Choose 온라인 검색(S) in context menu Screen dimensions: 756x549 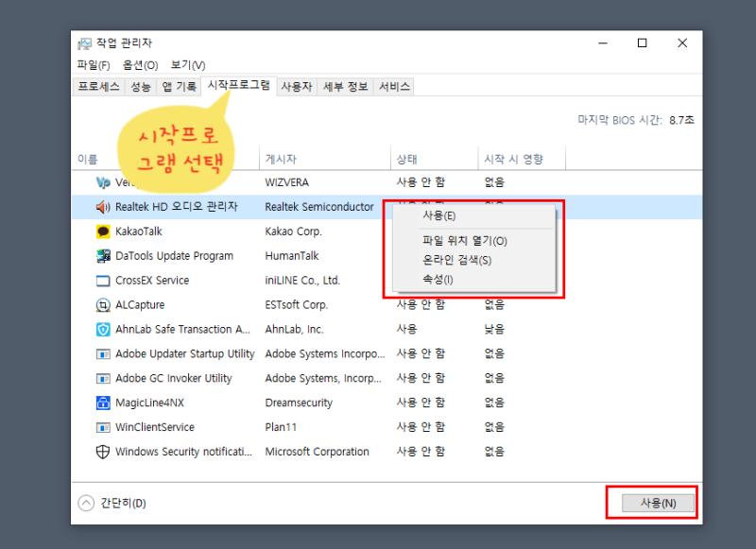click(474, 260)
